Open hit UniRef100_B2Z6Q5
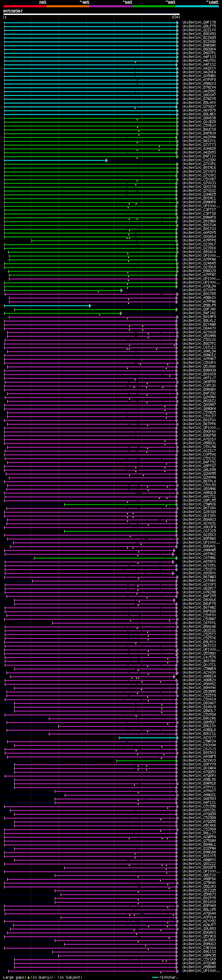Viewport: 222px width, 980px height. click(199, 38)
